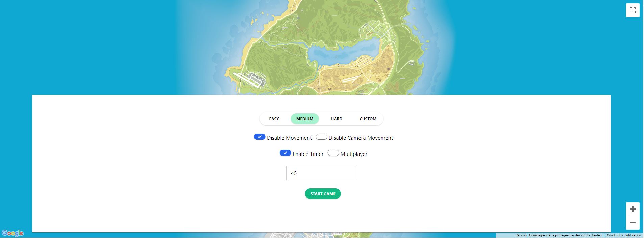Click the white street grid town northeast of lake
The height and width of the screenshot is (238, 644).
tap(375, 29)
